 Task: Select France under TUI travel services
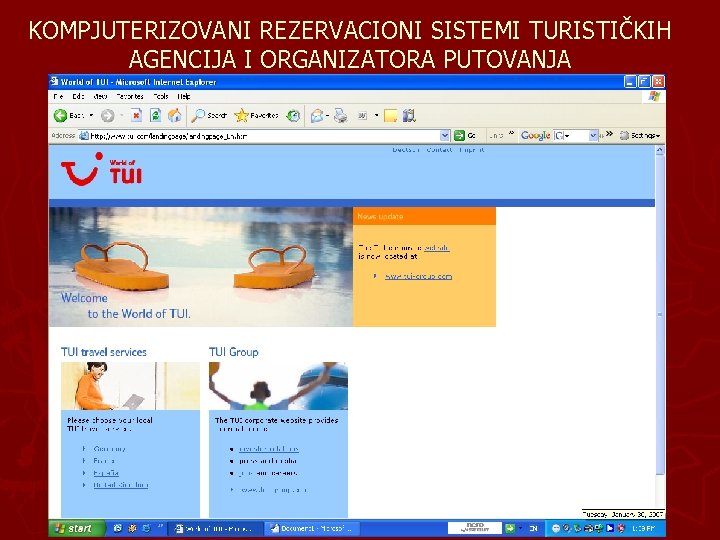104,461
